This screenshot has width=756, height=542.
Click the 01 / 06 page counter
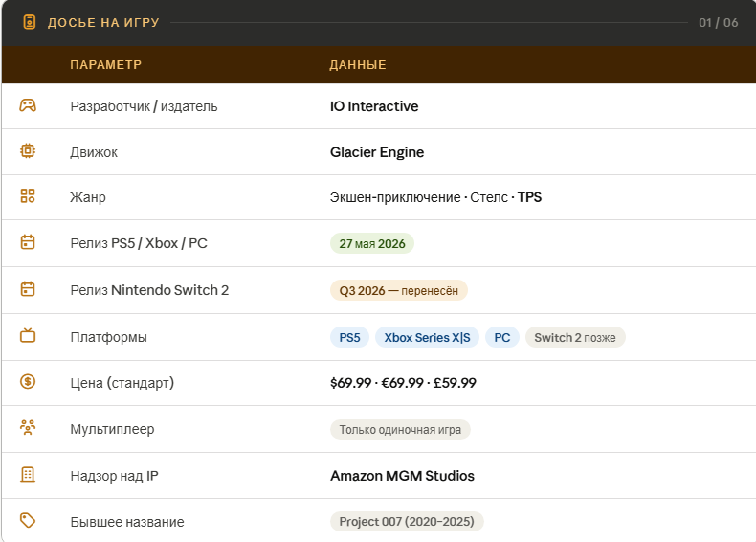pyautogui.click(x=719, y=23)
